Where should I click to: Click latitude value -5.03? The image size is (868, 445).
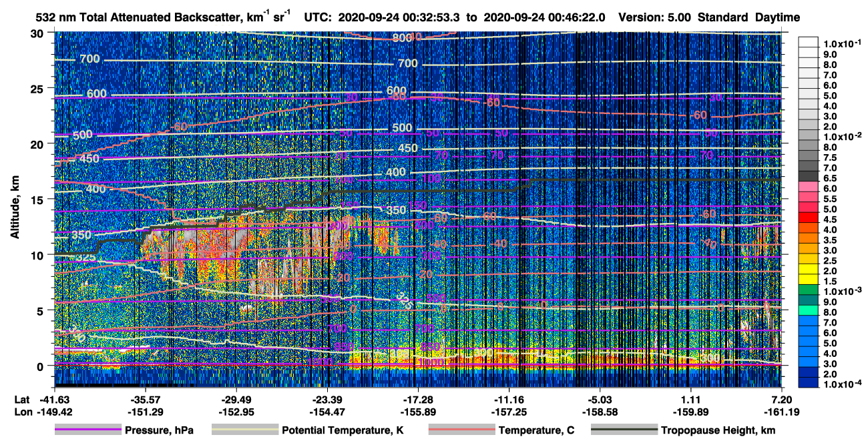(x=600, y=400)
